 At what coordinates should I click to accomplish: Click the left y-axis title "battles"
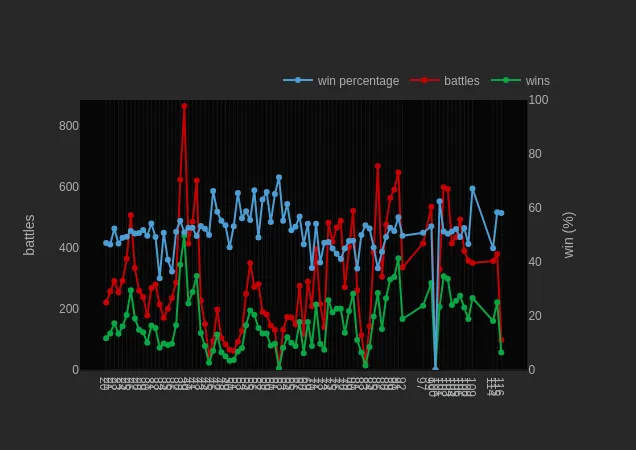coord(29,235)
